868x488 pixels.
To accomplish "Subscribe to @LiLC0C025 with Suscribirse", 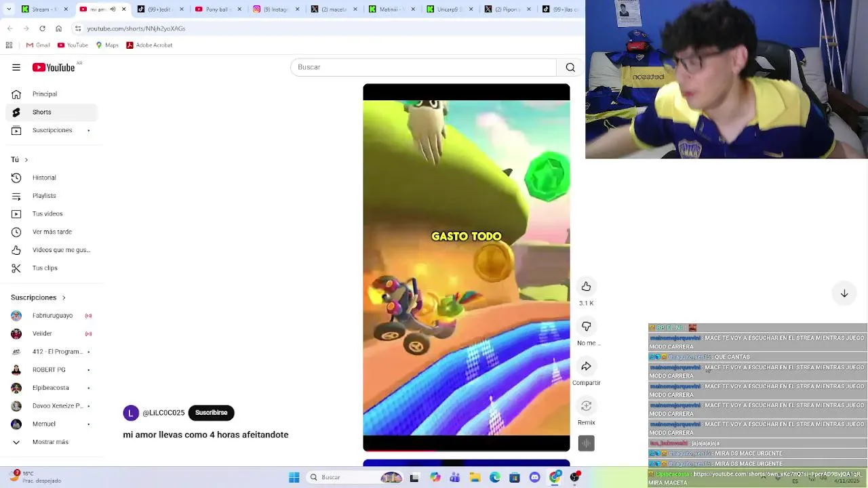I will (211, 413).
